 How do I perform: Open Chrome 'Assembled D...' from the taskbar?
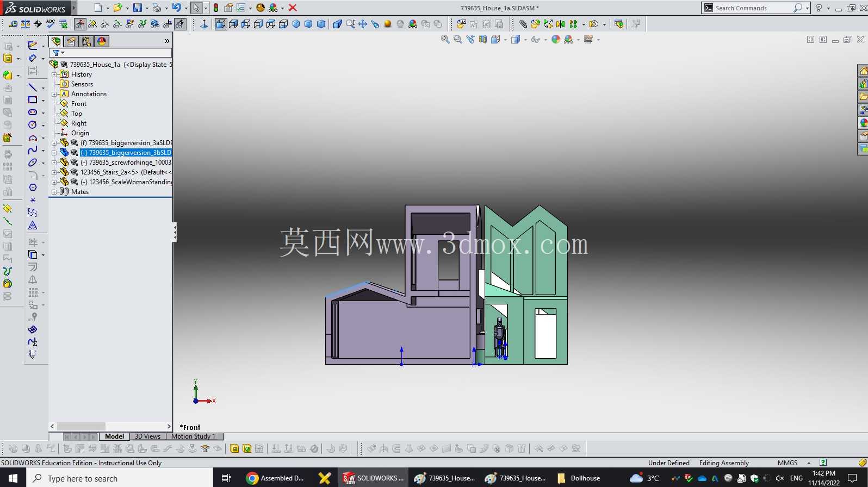click(x=275, y=478)
